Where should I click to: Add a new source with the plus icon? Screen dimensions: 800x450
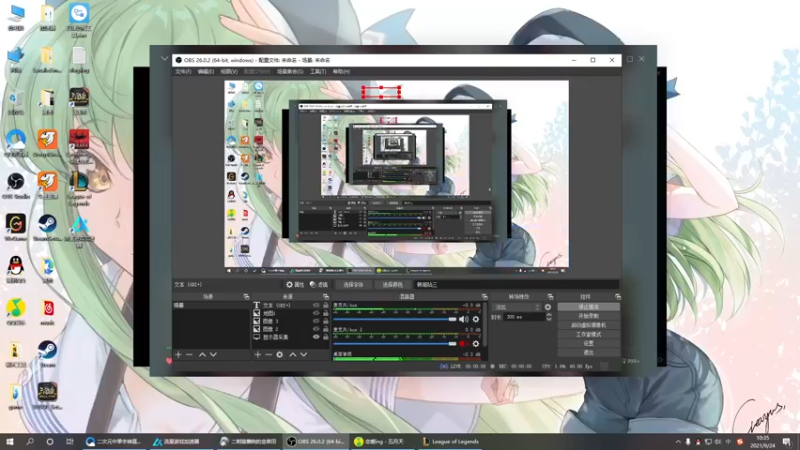pos(258,354)
